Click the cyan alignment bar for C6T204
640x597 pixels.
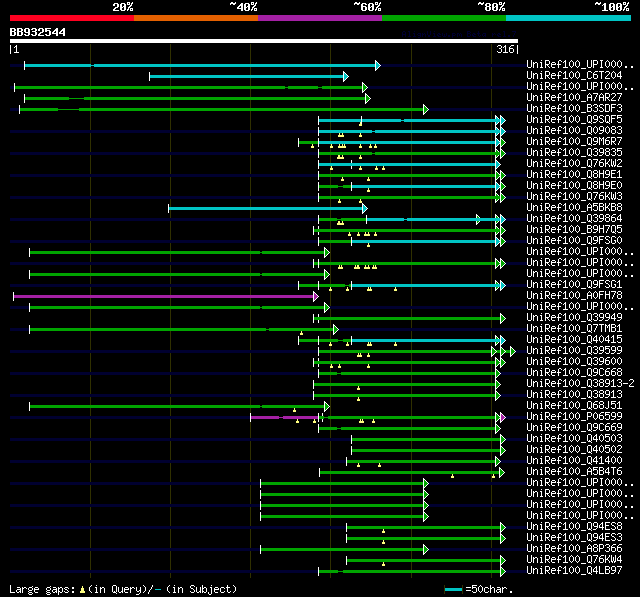pos(249,76)
